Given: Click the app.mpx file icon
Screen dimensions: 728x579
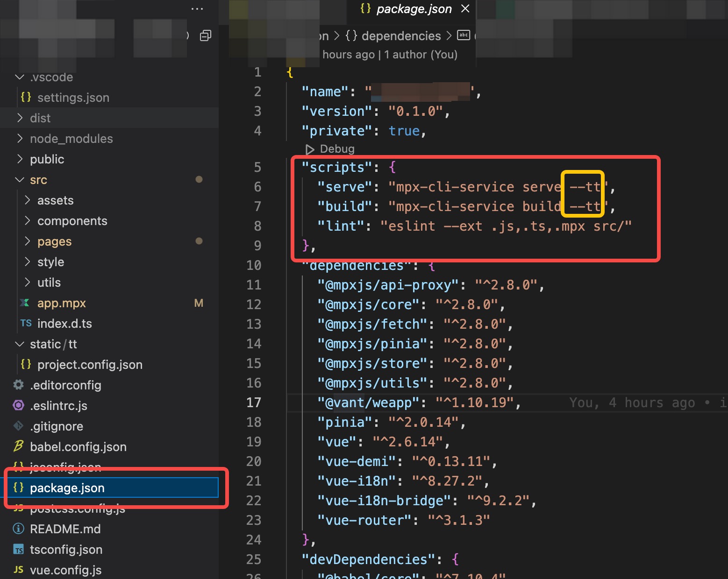Looking at the screenshot, I should (25, 303).
